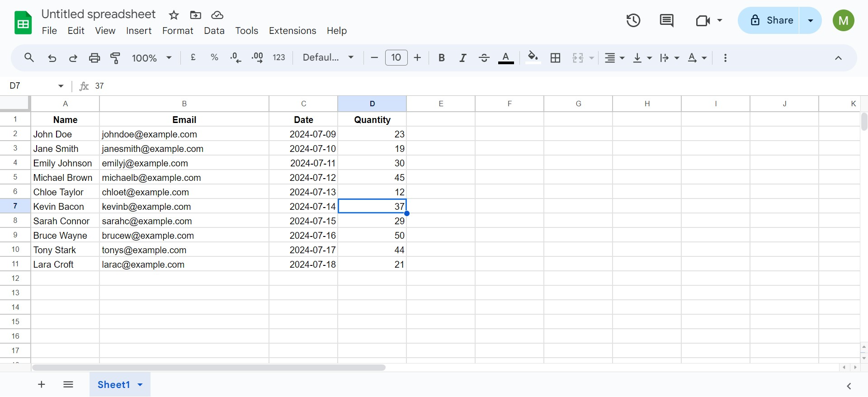This screenshot has height=397, width=868.
Task: Open the comments panel icon
Action: pos(666,20)
